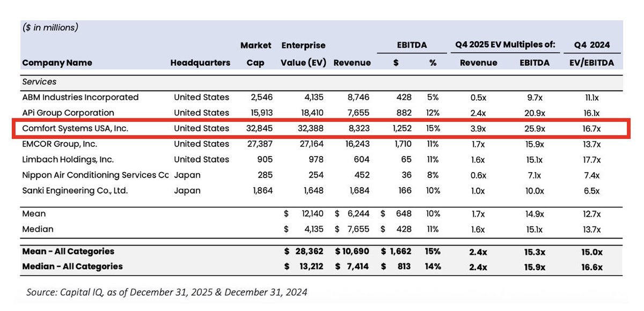The width and height of the screenshot is (644, 311).
Task: Select Comfort Systems revenue 8,323
Action: pyautogui.click(x=358, y=129)
